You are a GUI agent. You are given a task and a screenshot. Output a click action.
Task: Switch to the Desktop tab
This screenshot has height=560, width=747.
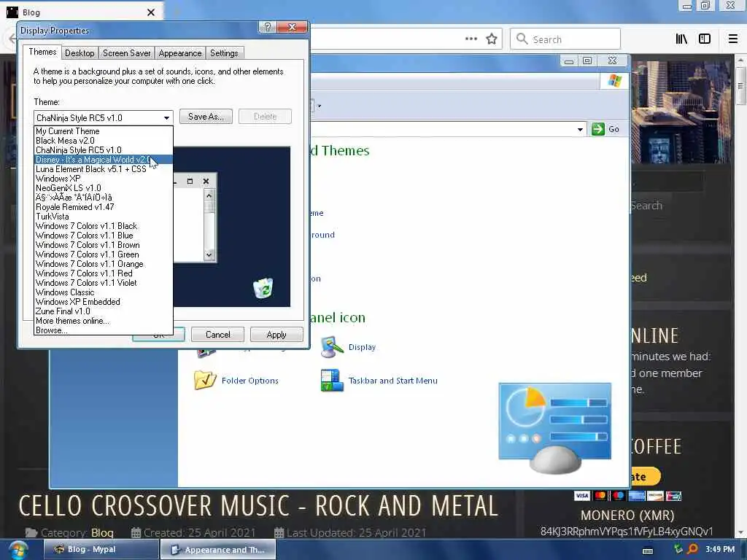[x=80, y=52]
